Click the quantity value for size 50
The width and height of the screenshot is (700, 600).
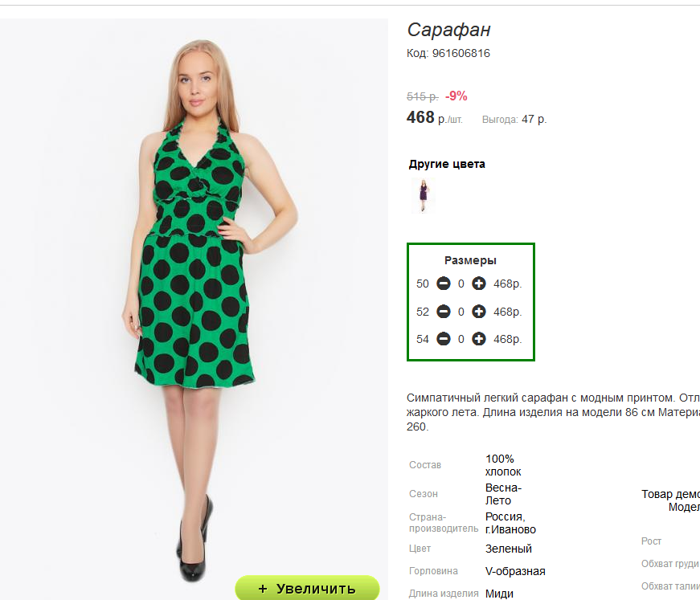tap(461, 284)
